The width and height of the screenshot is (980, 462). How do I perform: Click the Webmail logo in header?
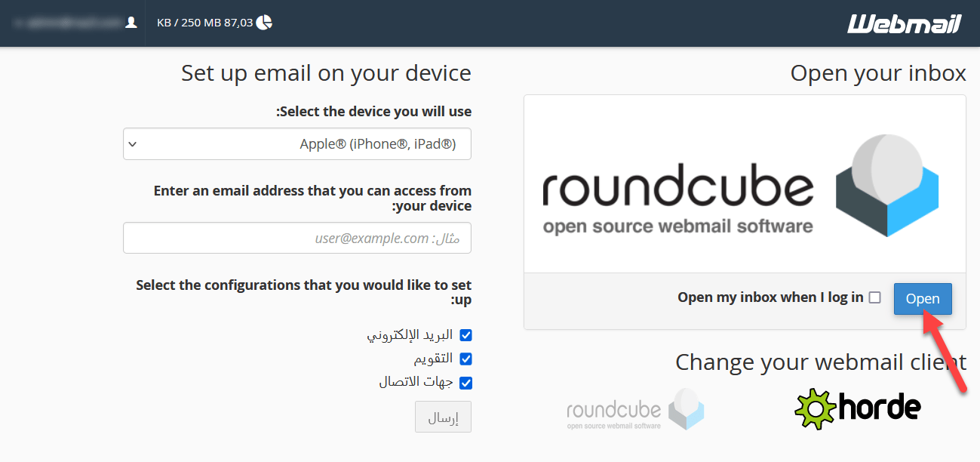point(905,23)
